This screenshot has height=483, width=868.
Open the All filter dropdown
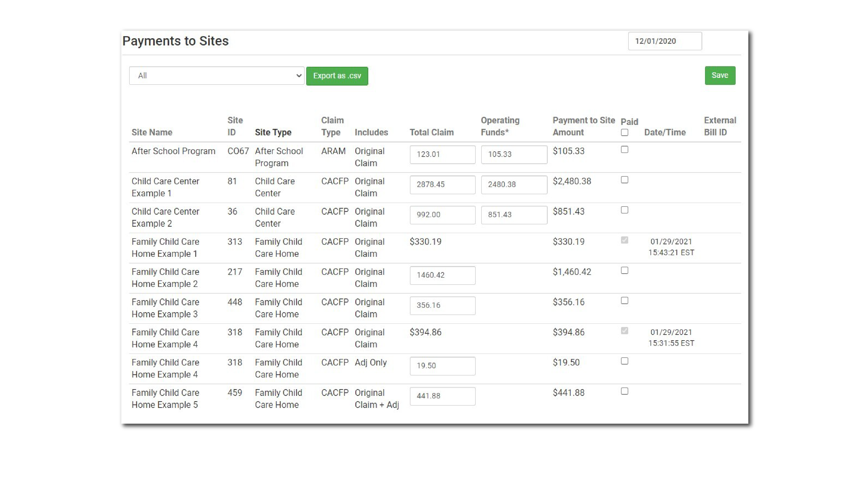click(216, 76)
